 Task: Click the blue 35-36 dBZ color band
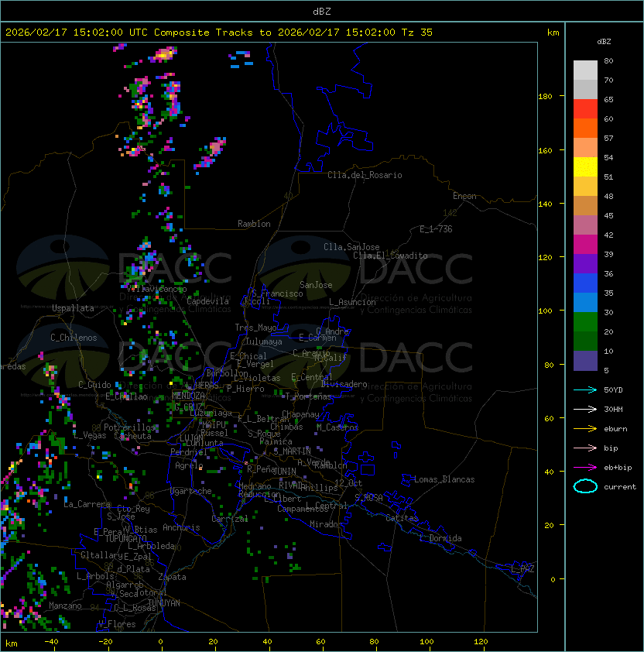(585, 283)
